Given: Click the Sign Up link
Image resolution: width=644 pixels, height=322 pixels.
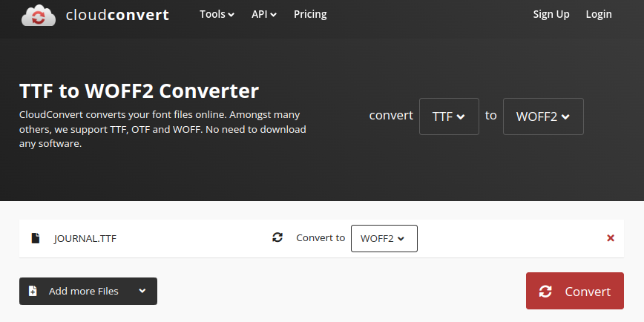Looking at the screenshot, I should (x=551, y=14).
